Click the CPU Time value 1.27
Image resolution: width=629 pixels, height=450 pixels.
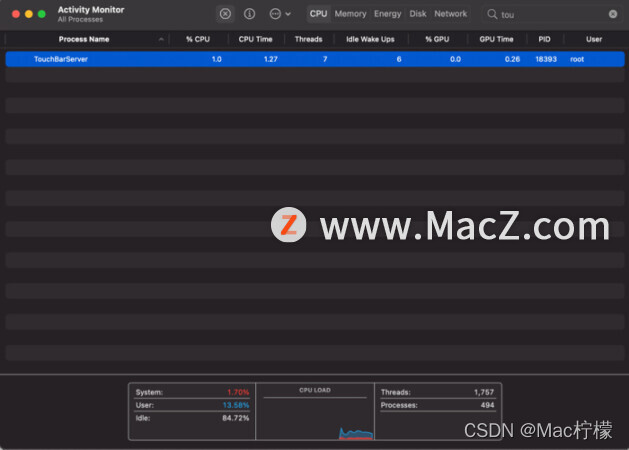(x=270, y=59)
